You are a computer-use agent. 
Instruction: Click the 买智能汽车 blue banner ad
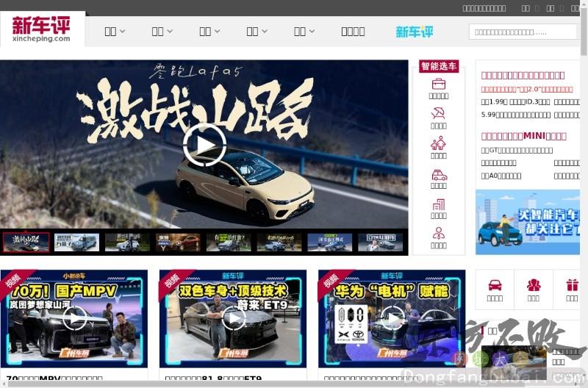pyautogui.click(x=528, y=223)
